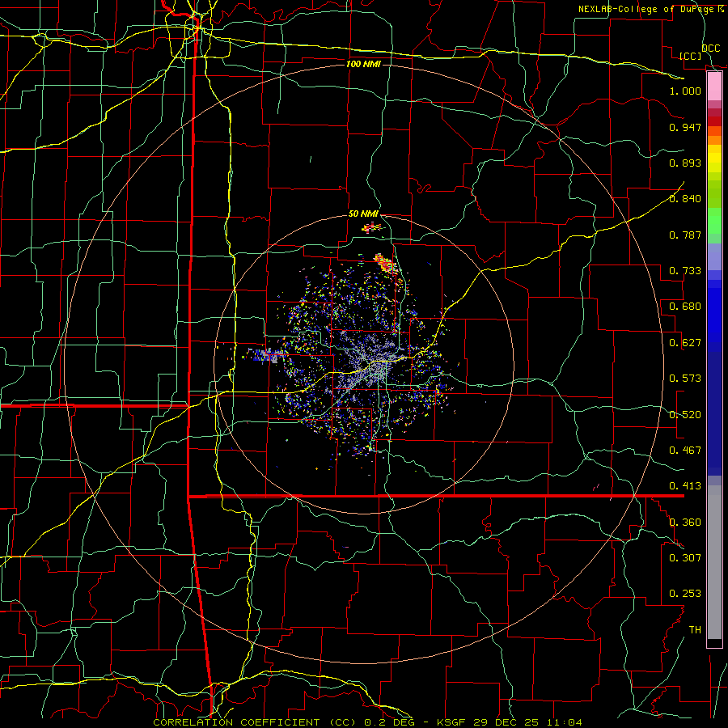Pick the red band of the color bar
The image size is (728, 728).
click(714, 121)
